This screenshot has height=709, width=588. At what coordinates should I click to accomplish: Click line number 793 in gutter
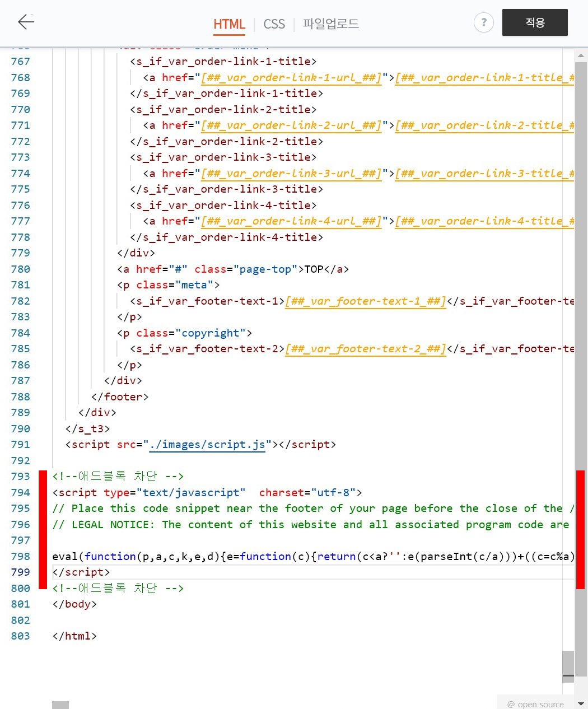21,477
